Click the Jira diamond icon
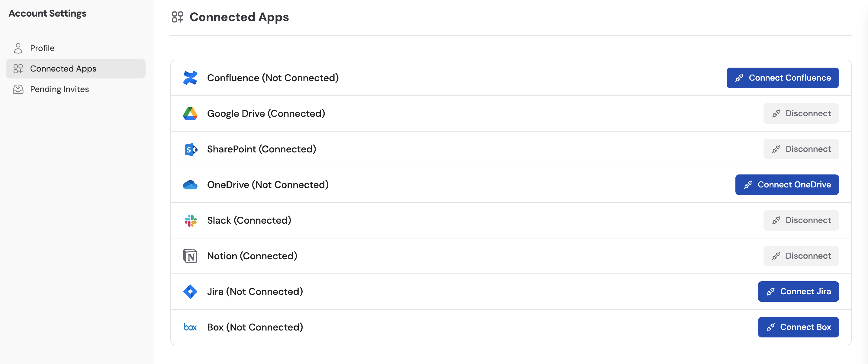The image size is (868, 364). tap(190, 292)
